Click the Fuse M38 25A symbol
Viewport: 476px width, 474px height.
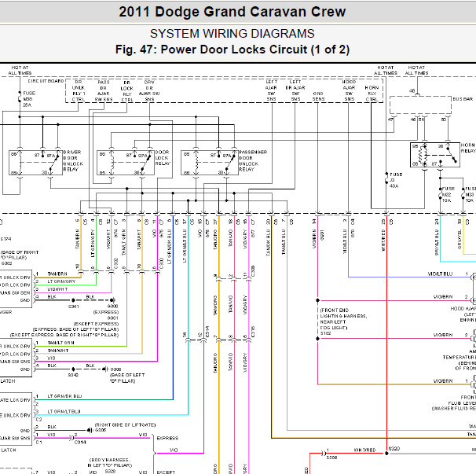(20, 99)
